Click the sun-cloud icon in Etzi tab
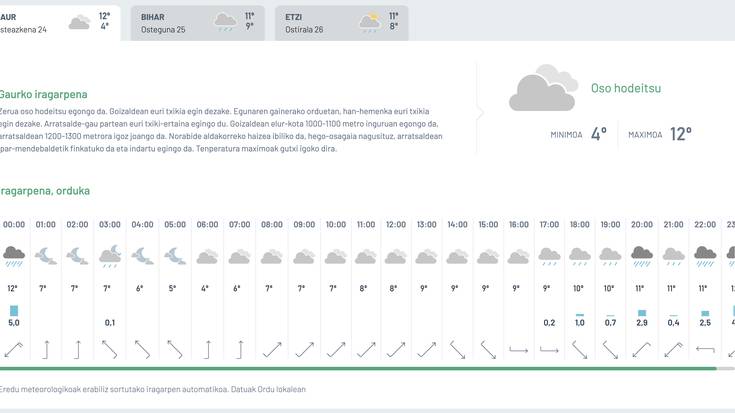The height and width of the screenshot is (413, 735). [x=369, y=22]
